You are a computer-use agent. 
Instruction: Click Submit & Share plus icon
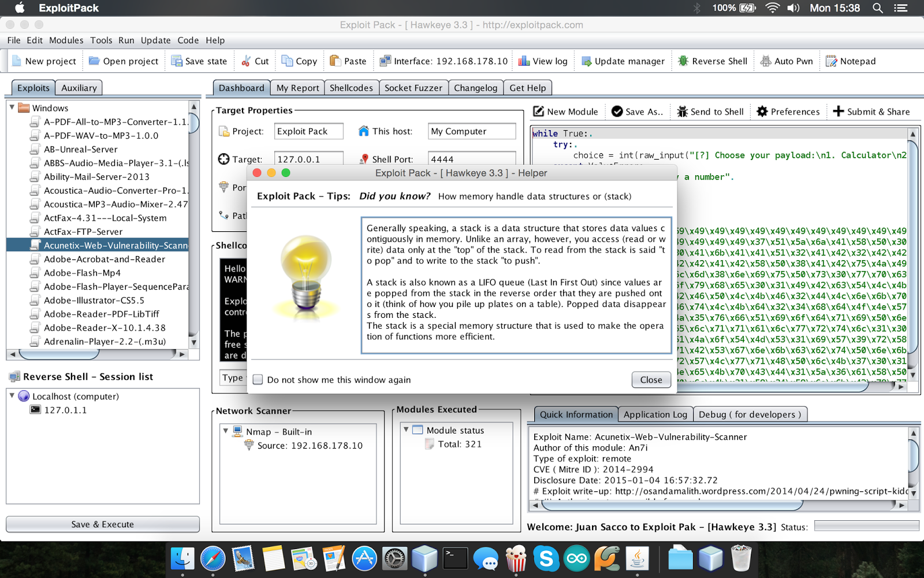pyautogui.click(x=839, y=112)
